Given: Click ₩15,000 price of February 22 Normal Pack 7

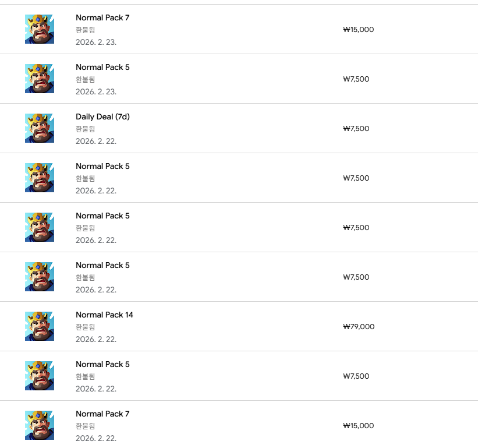Looking at the screenshot, I should pos(359,426).
